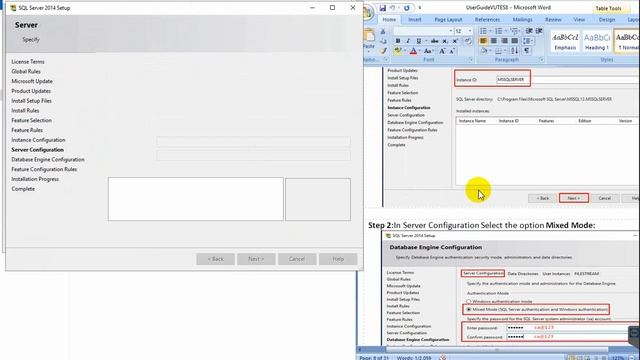Toggle Underline formatting in Word
Image resolution: width=640 pixels, height=360 pixels.
pyautogui.click(x=418, y=41)
